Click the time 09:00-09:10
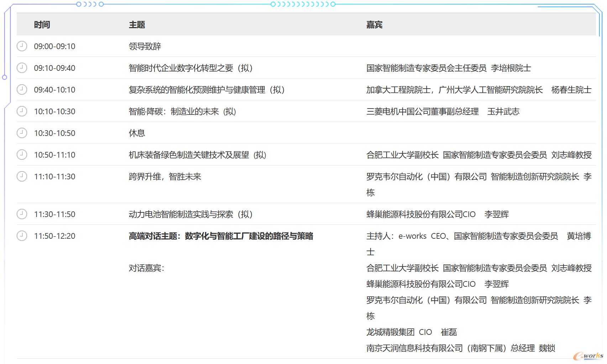 (x=54, y=46)
